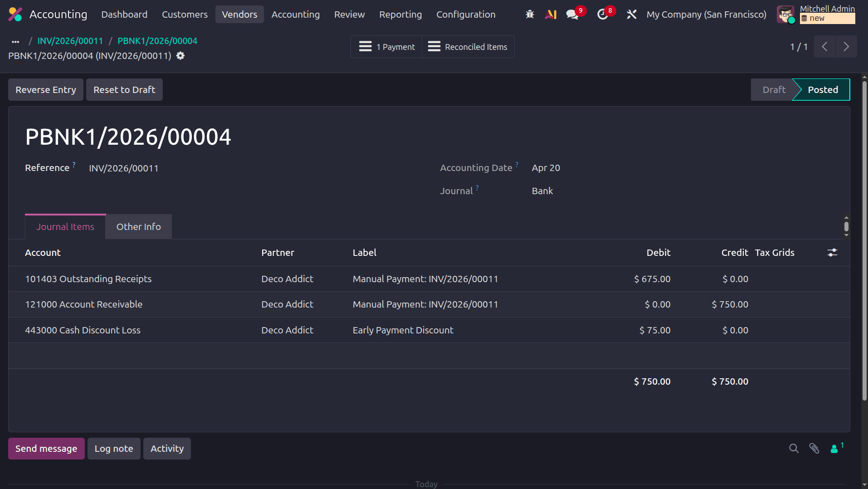
Task: Click the Reverse Entry button
Action: click(x=45, y=89)
